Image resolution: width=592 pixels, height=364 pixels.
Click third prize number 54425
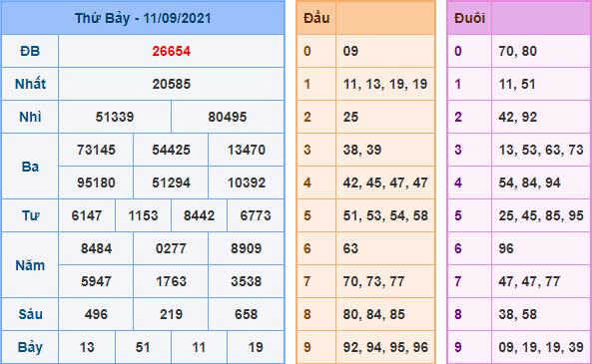171,150
